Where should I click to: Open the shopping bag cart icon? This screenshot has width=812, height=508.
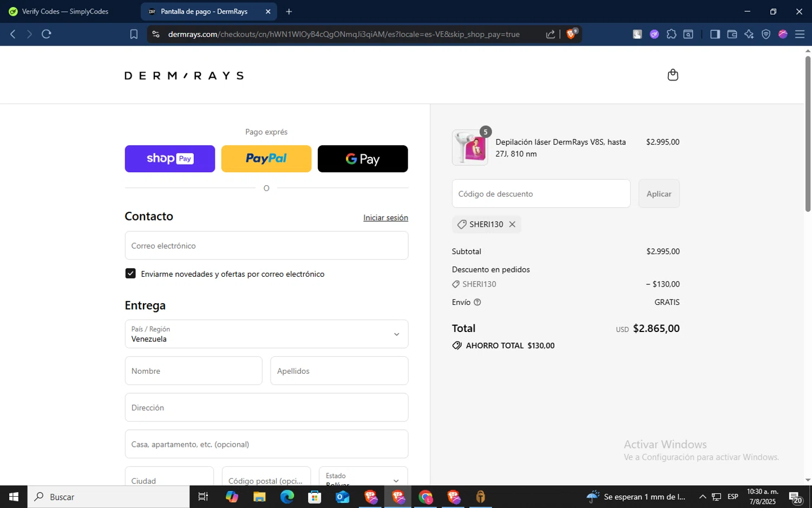click(x=673, y=75)
